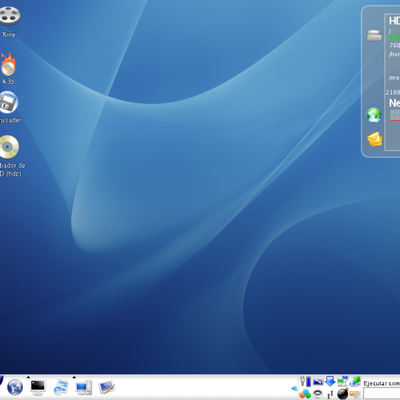
Task: Open the Xine media player desktop icon
Action: [9, 15]
